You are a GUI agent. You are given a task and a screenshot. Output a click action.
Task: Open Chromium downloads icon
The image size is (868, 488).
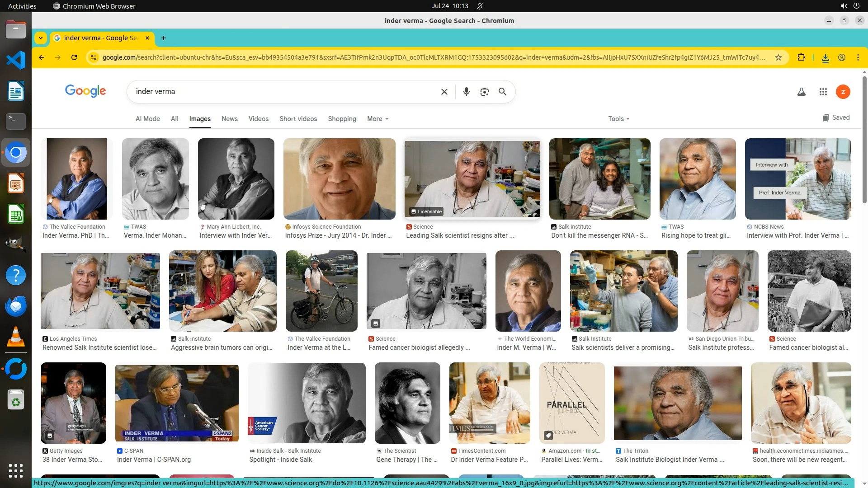click(x=826, y=57)
